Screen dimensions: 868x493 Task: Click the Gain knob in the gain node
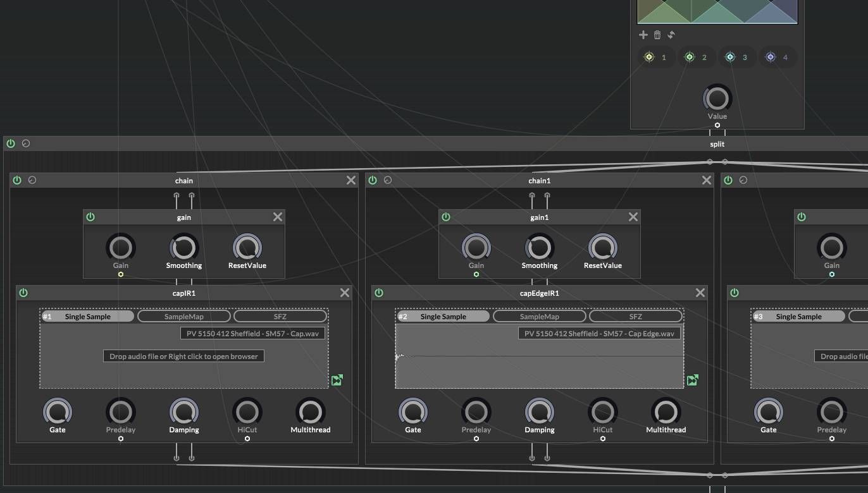(x=121, y=247)
